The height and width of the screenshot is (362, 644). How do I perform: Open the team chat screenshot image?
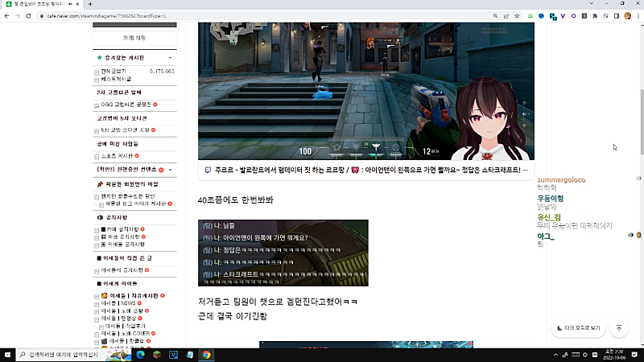tap(283, 253)
